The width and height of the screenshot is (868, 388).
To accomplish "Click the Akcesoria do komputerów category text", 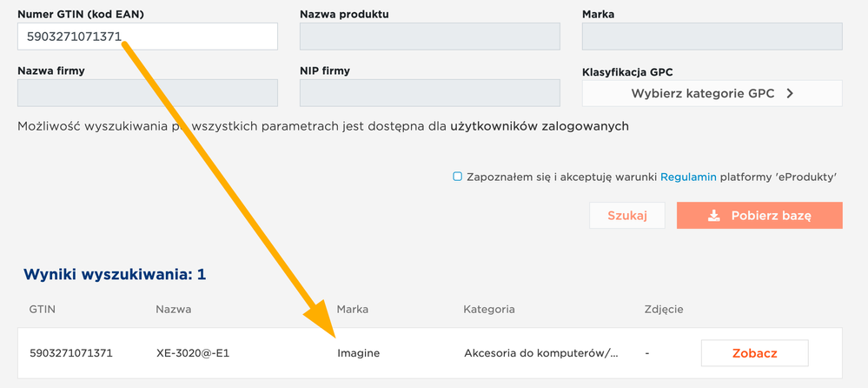I will [540, 353].
